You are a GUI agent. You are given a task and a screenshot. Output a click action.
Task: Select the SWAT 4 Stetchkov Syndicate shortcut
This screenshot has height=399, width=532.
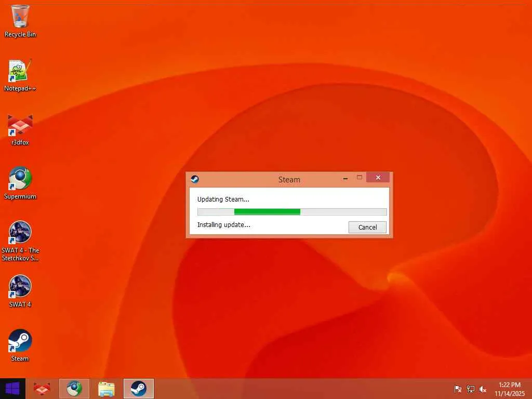20,241
